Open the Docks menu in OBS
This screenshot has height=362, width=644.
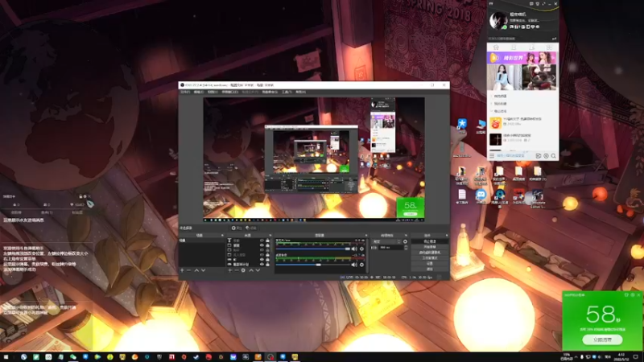[230, 92]
